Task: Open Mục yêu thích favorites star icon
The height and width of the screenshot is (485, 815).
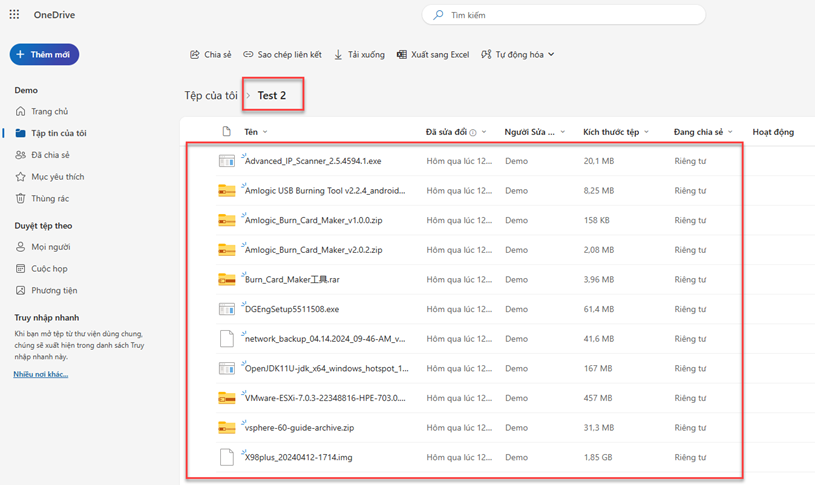Action: (x=21, y=177)
